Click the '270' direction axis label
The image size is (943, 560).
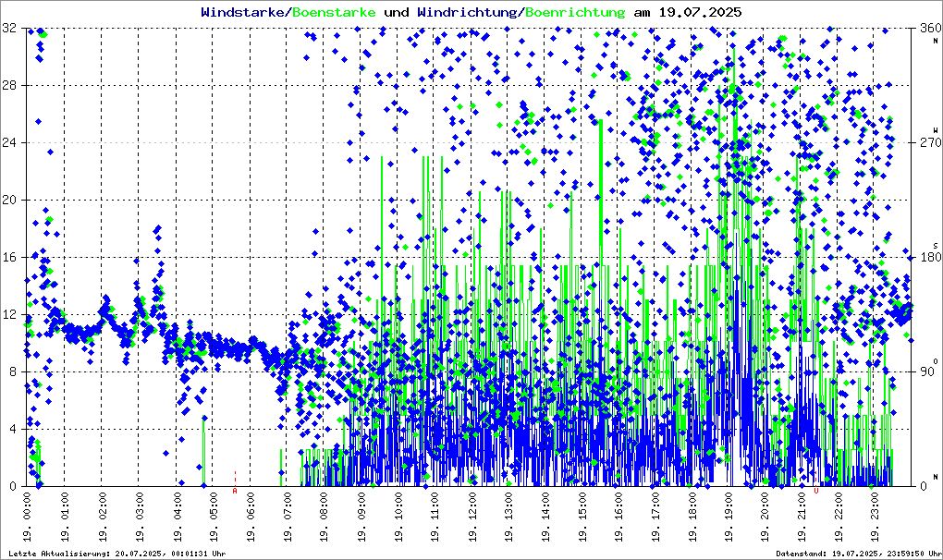click(x=930, y=143)
